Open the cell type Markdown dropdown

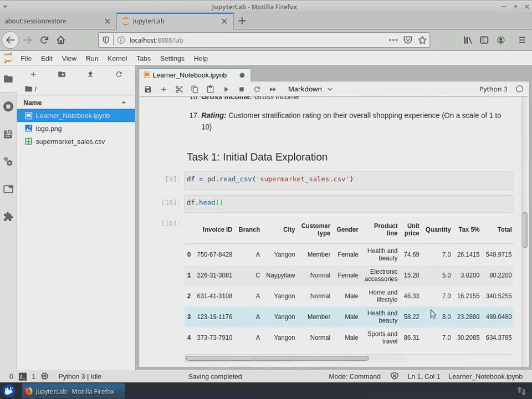(310, 89)
